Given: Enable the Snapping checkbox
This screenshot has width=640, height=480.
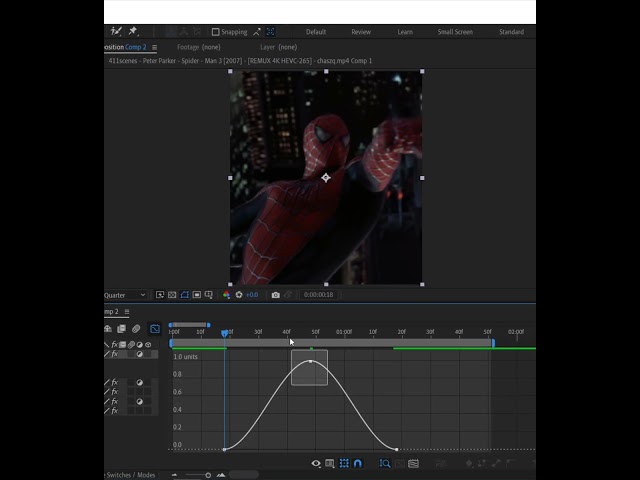Looking at the screenshot, I should pyautogui.click(x=216, y=32).
